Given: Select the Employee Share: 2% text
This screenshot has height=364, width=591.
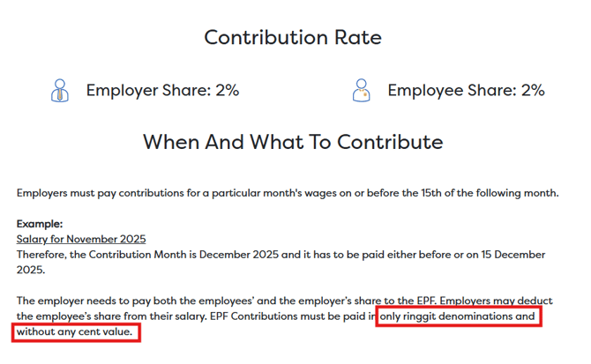Looking at the screenshot, I should [x=466, y=90].
